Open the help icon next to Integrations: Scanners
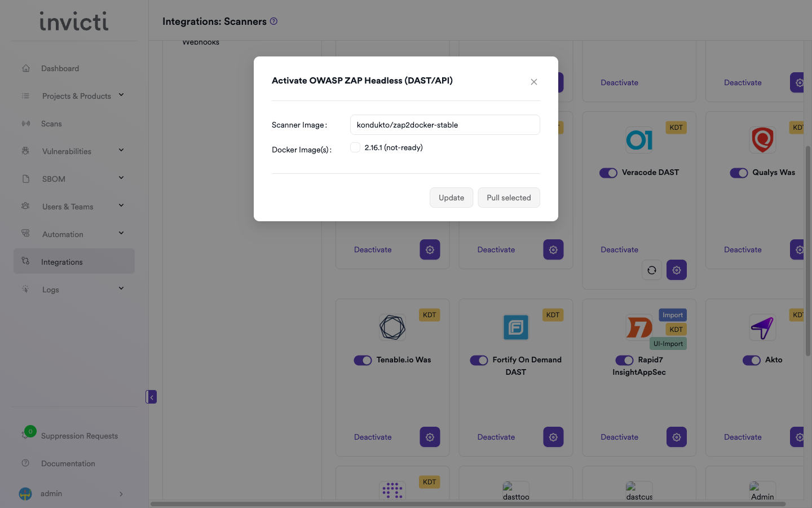Viewport: 812px width, 508px height. pos(273,21)
